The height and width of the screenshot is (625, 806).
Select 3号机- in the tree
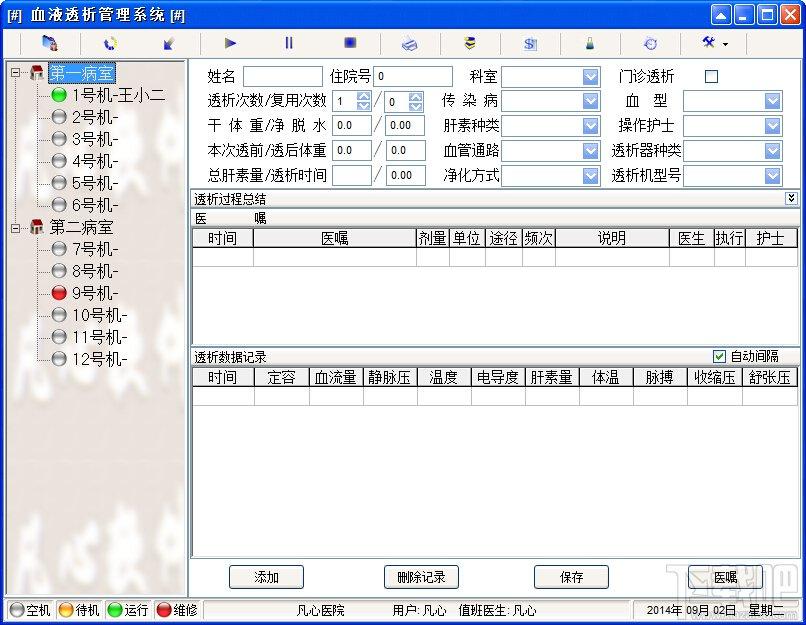coord(95,139)
